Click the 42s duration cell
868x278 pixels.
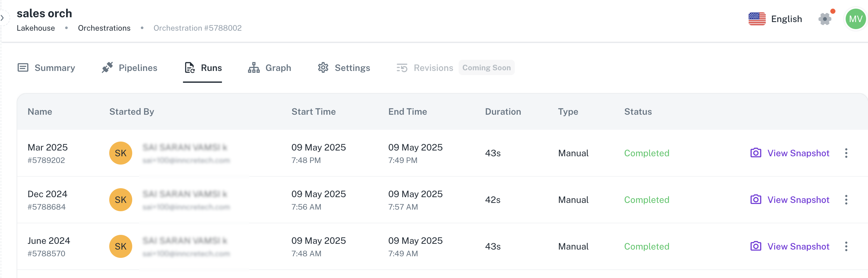click(492, 200)
